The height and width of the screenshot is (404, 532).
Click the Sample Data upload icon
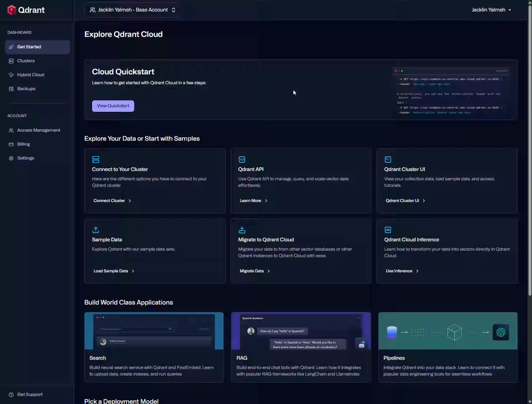point(96,230)
